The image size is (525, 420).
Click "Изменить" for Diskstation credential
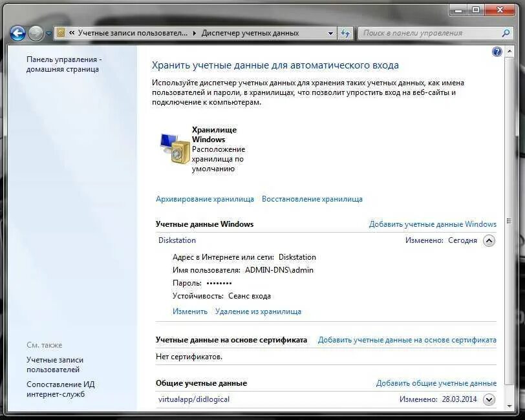coord(190,311)
